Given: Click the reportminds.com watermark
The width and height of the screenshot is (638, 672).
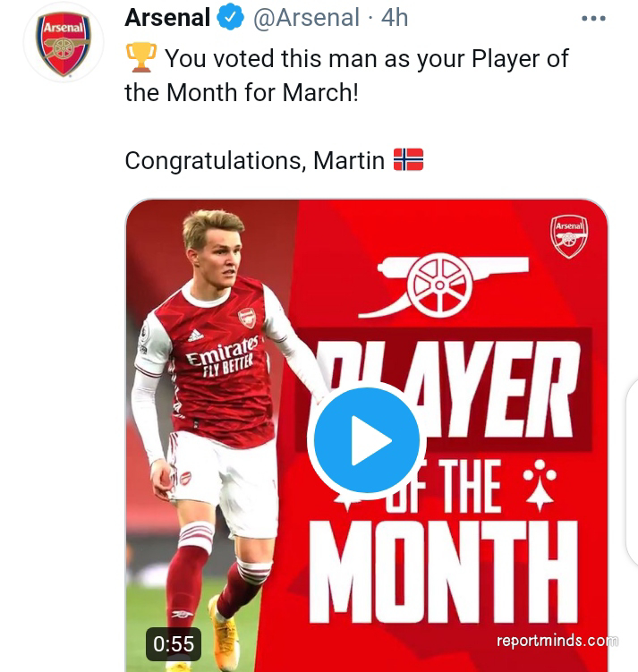Looking at the screenshot, I should [x=557, y=641].
